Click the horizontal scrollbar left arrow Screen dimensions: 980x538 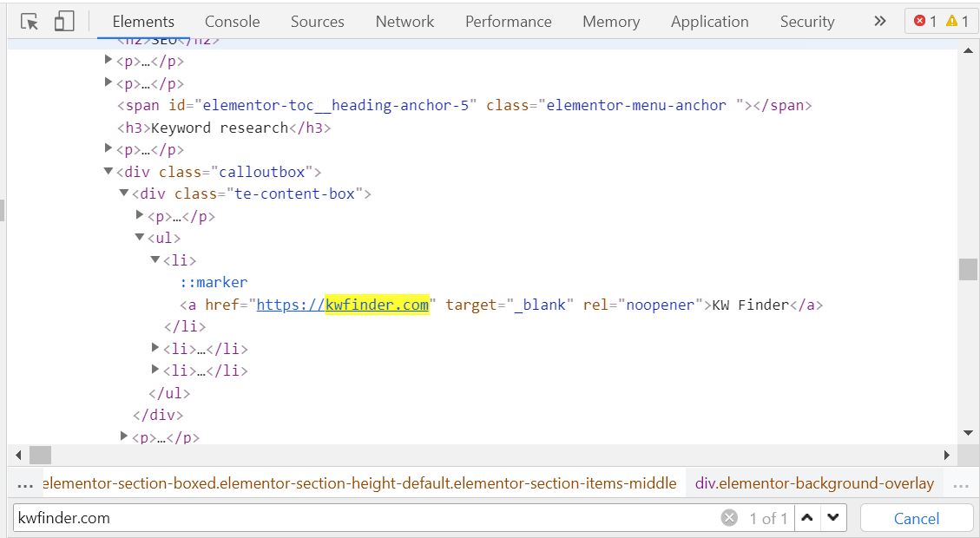(x=18, y=455)
